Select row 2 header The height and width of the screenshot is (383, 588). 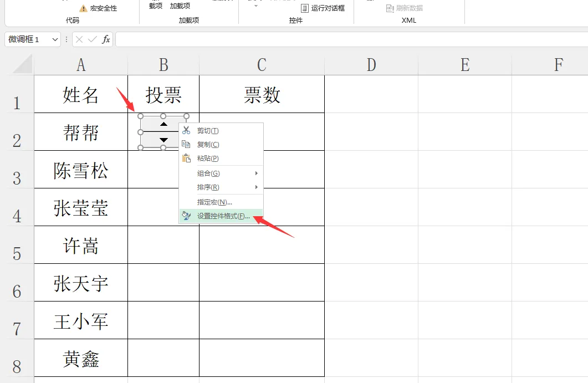(x=17, y=132)
